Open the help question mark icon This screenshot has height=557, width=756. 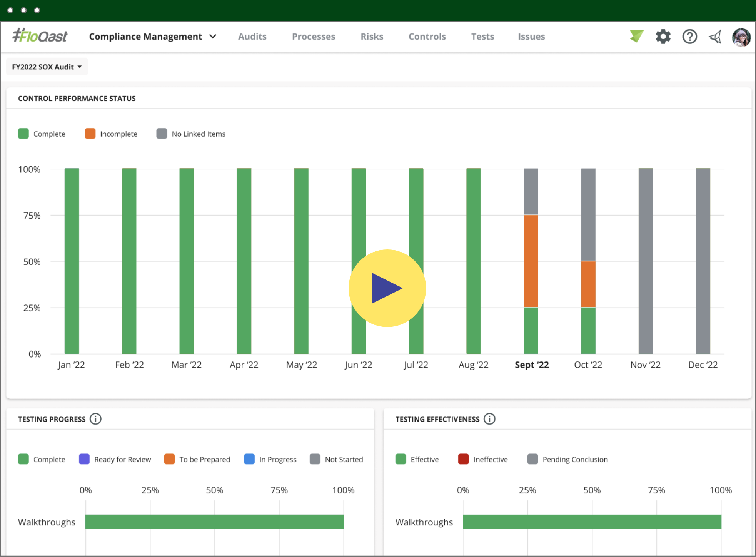tap(689, 36)
